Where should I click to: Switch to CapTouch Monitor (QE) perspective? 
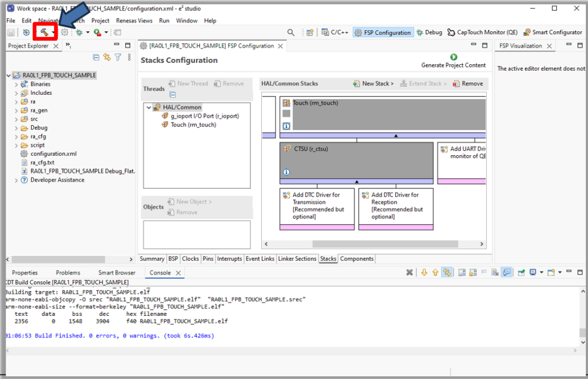point(482,33)
